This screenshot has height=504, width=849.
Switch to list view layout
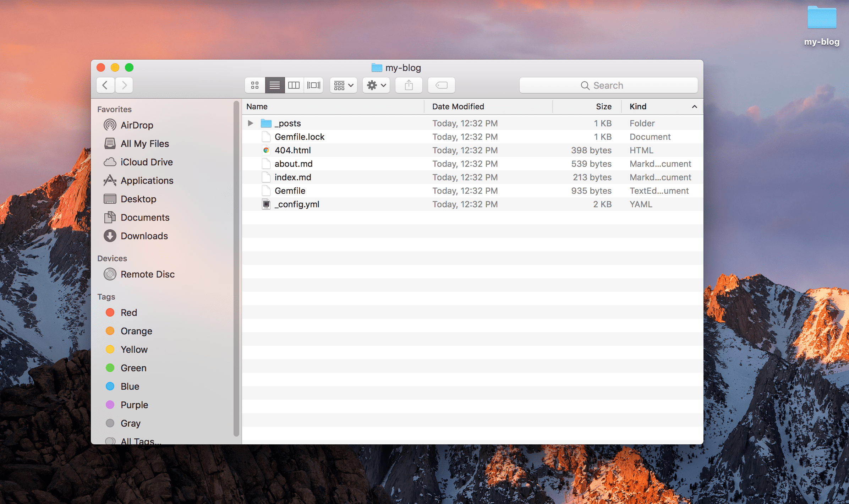pos(274,85)
